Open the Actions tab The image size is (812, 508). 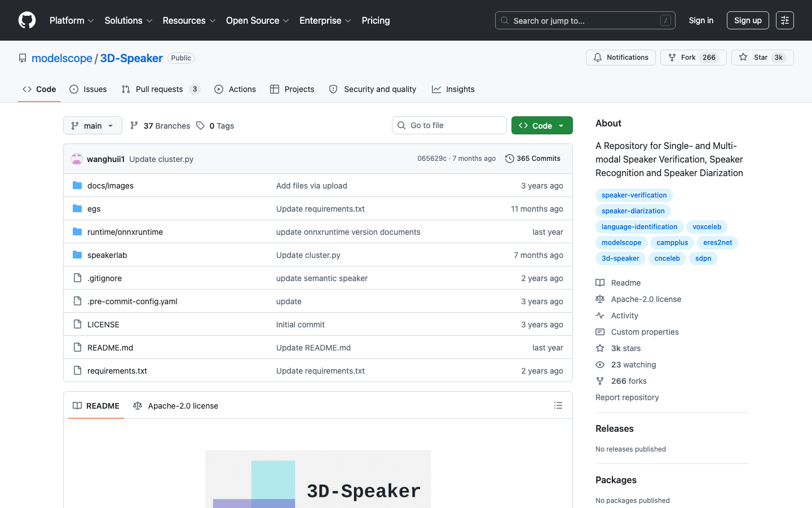pos(235,89)
